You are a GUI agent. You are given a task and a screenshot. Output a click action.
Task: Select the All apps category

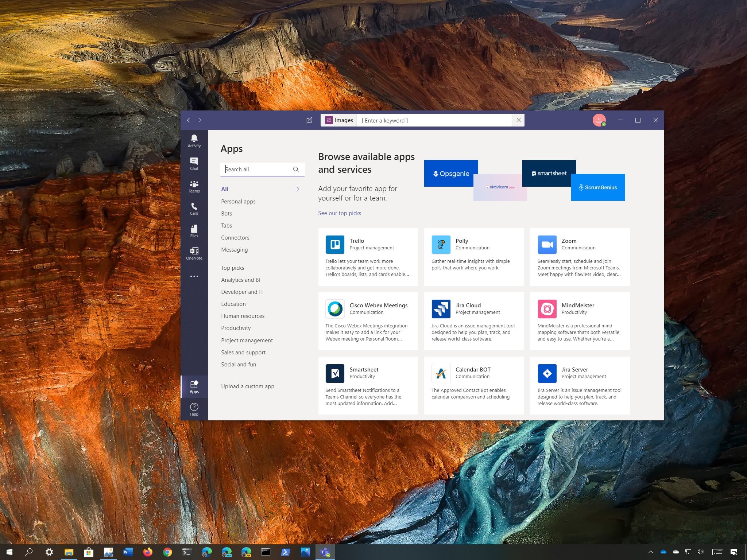pyautogui.click(x=225, y=189)
